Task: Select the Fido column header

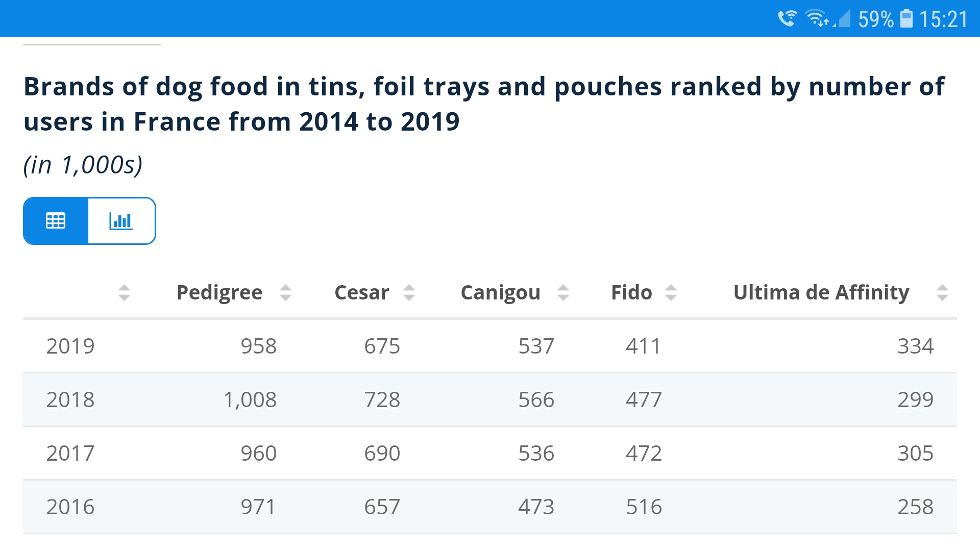Action: point(631,293)
